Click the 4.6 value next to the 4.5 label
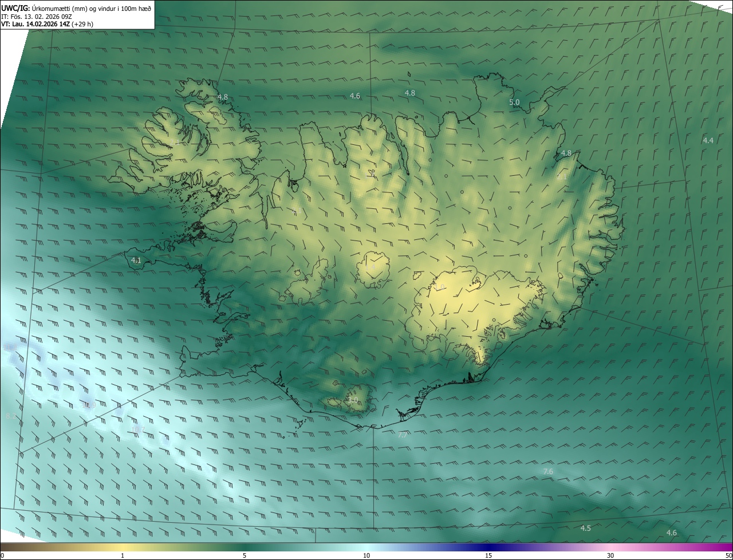This screenshot has height=560, width=733. pyautogui.click(x=672, y=533)
